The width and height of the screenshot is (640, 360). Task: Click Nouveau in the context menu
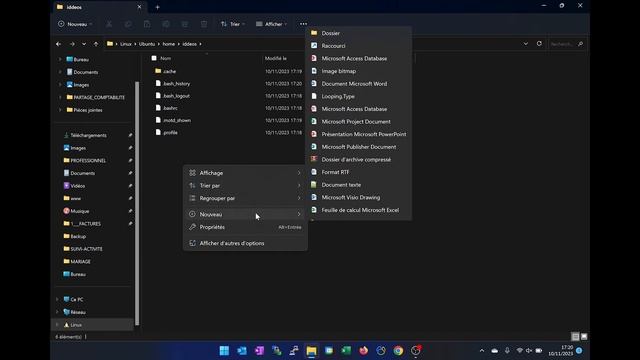[x=245, y=214]
